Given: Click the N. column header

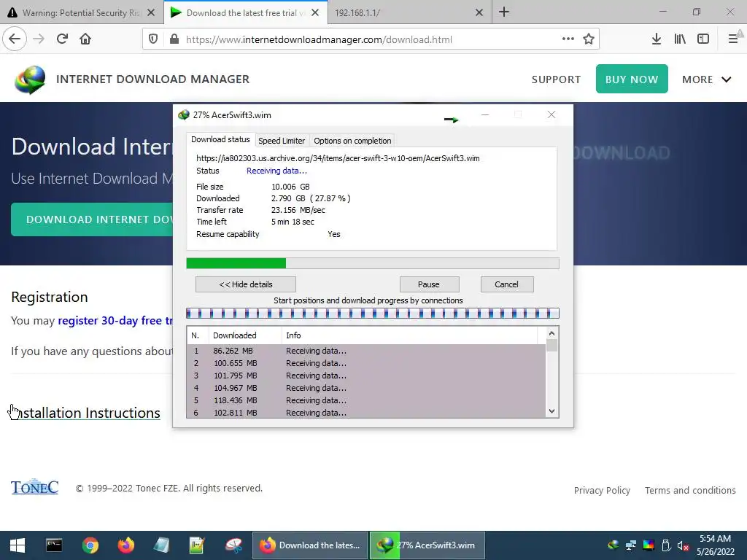Looking at the screenshot, I should click(198, 335).
